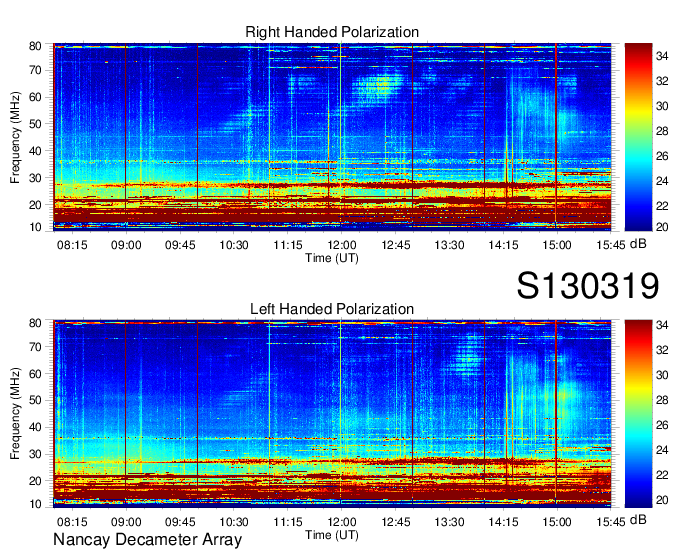
Task: Click the 15:45 tick of Right Handed plot
Action: coord(611,245)
